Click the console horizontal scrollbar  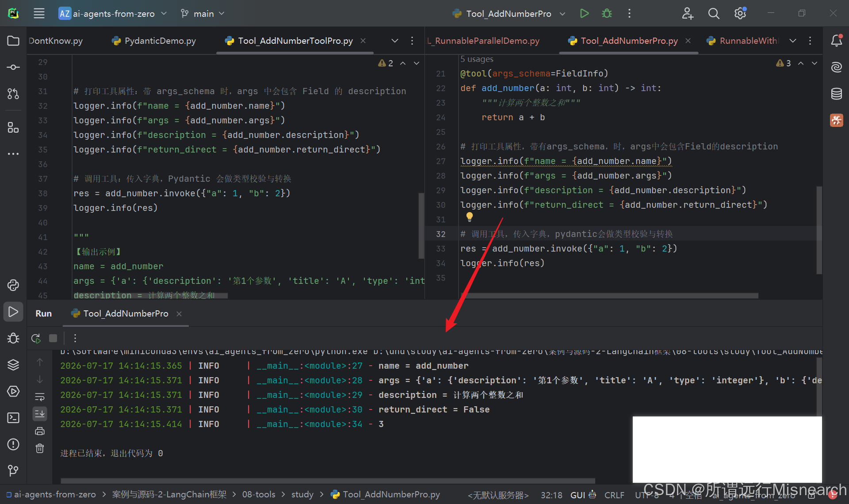point(328,481)
